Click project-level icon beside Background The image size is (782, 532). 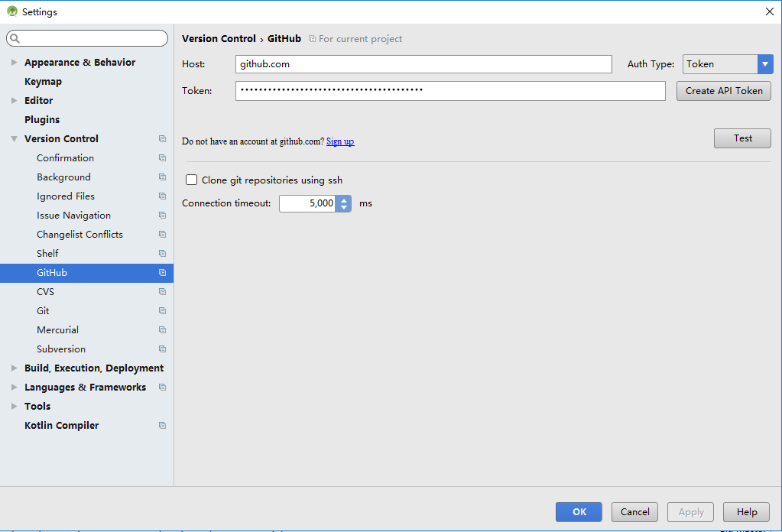[162, 177]
